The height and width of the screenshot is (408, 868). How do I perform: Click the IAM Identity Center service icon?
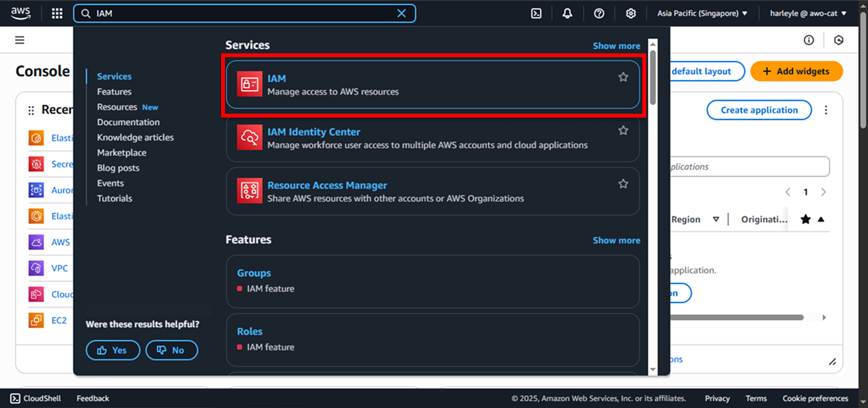coord(250,137)
